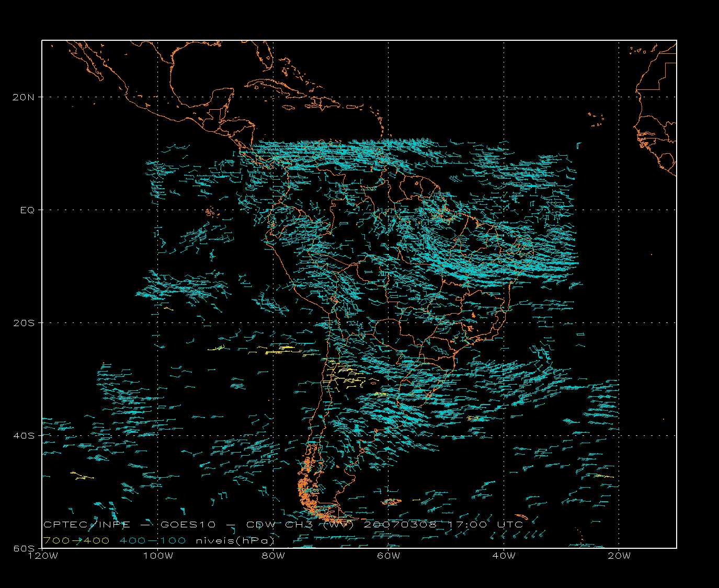Click the 40W longitude label

pyautogui.click(x=504, y=556)
